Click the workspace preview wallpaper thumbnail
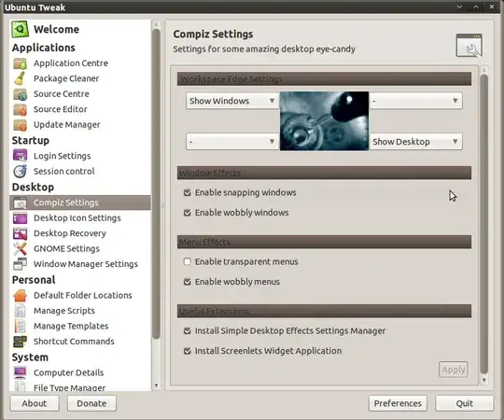The image size is (504, 420). [324, 121]
